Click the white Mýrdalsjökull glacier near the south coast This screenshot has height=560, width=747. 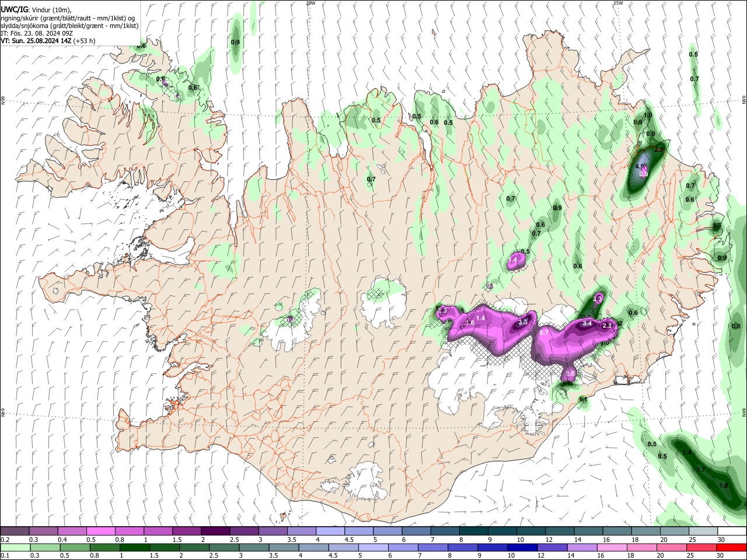pyautogui.click(x=365, y=481)
